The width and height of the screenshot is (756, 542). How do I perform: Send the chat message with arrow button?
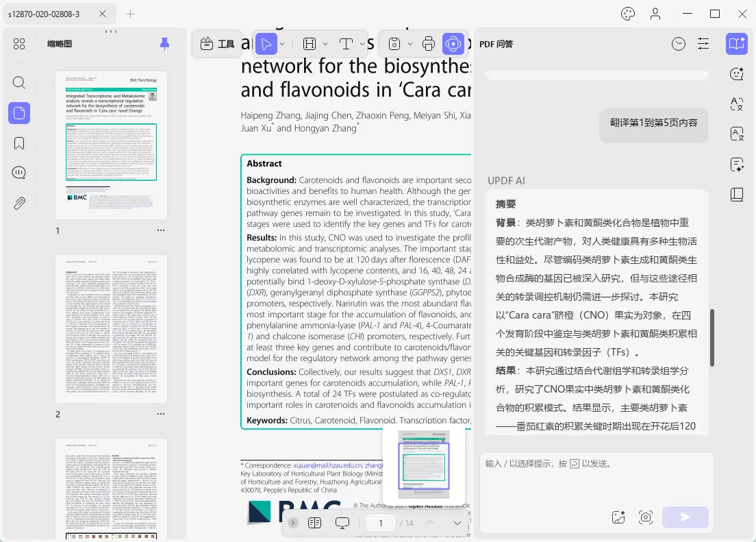(x=685, y=517)
